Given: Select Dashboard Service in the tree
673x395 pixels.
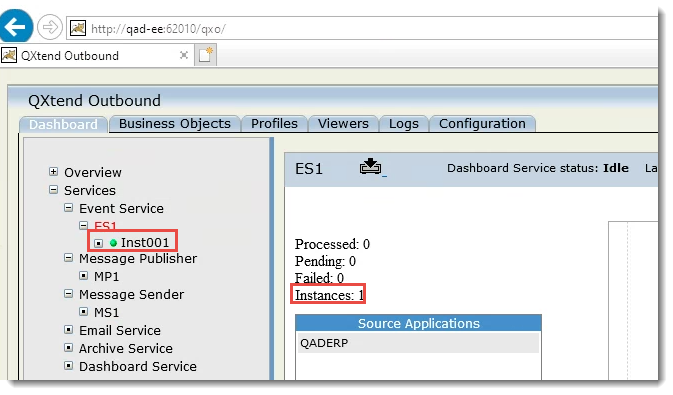Looking at the screenshot, I should (x=138, y=367).
